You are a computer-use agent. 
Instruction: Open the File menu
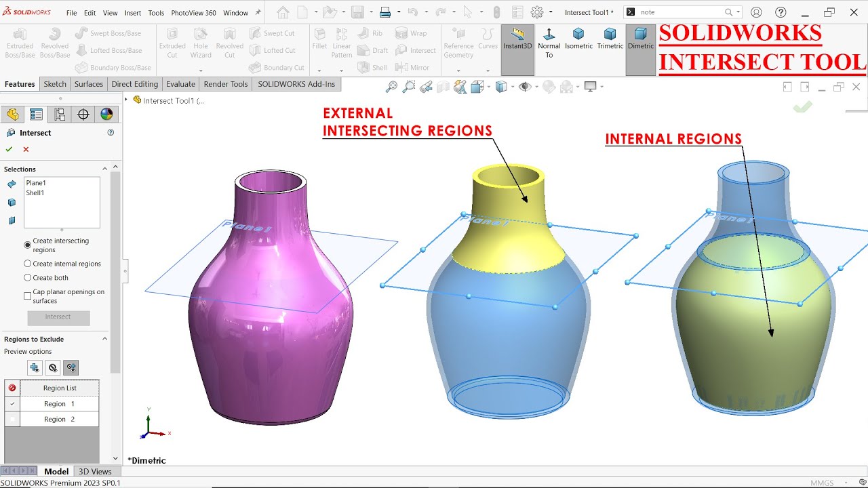tap(71, 13)
